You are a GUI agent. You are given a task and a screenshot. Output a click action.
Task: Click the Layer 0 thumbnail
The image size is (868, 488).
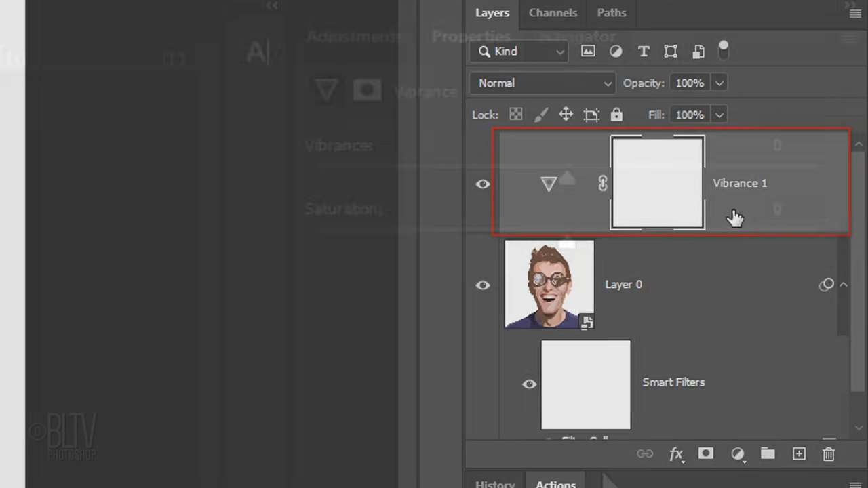pos(549,284)
